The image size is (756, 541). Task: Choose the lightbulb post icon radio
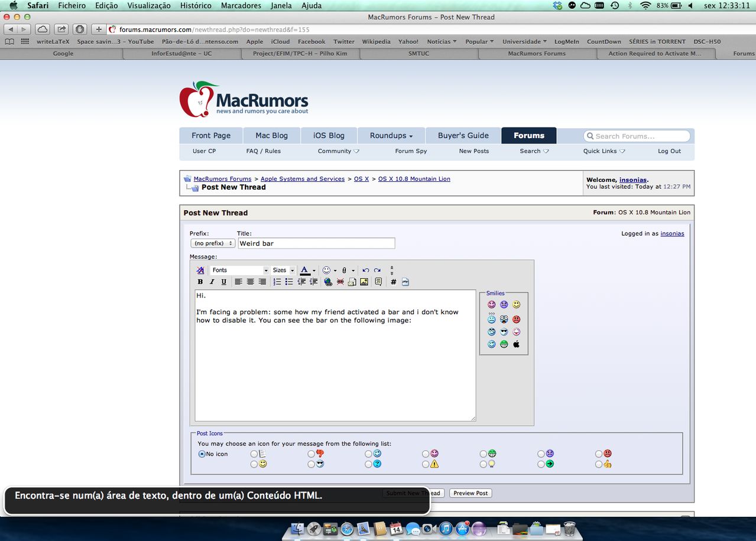(x=484, y=465)
